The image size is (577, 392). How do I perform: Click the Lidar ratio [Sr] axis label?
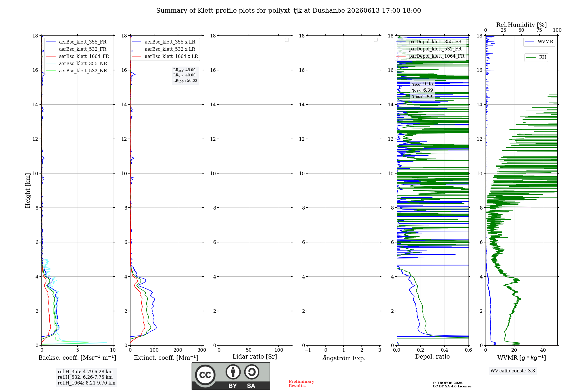click(x=255, y=357)
